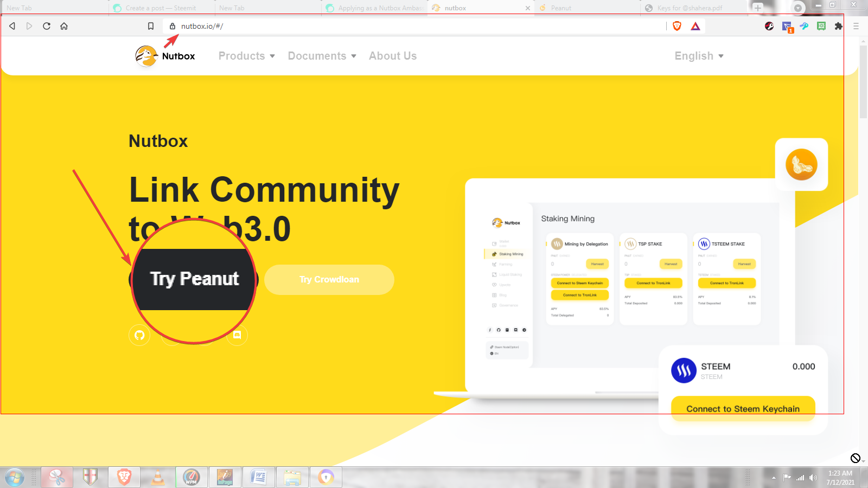868x488 pixels.
Task: Open the taskbar clock showing 1:23 AM
Action: (x=840, y=478)
